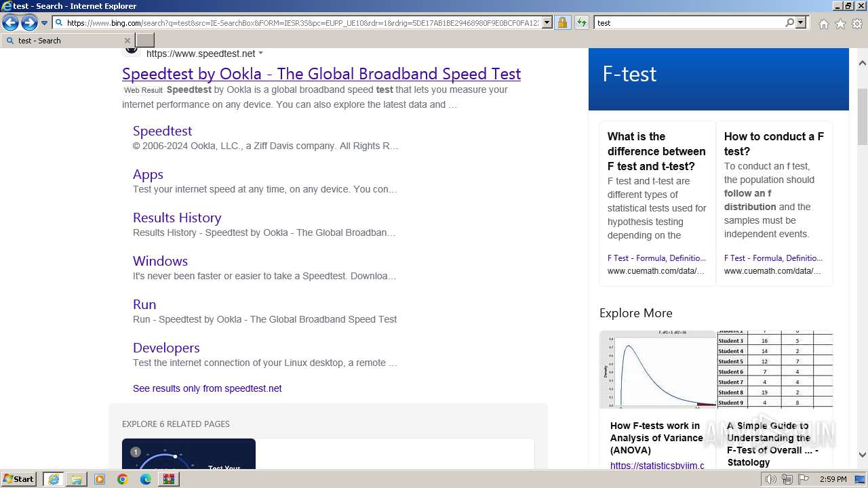Open the Tools gear icon
The height and width of the screenshot is (488, 868).
[x=857, y=24]
